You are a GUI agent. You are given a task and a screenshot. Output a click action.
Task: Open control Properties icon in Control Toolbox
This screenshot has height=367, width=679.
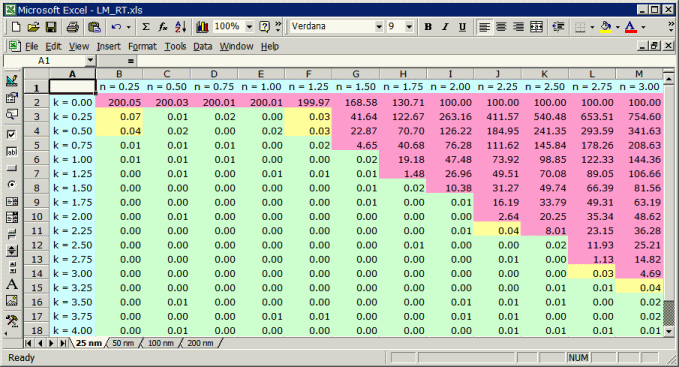(12, 97)
